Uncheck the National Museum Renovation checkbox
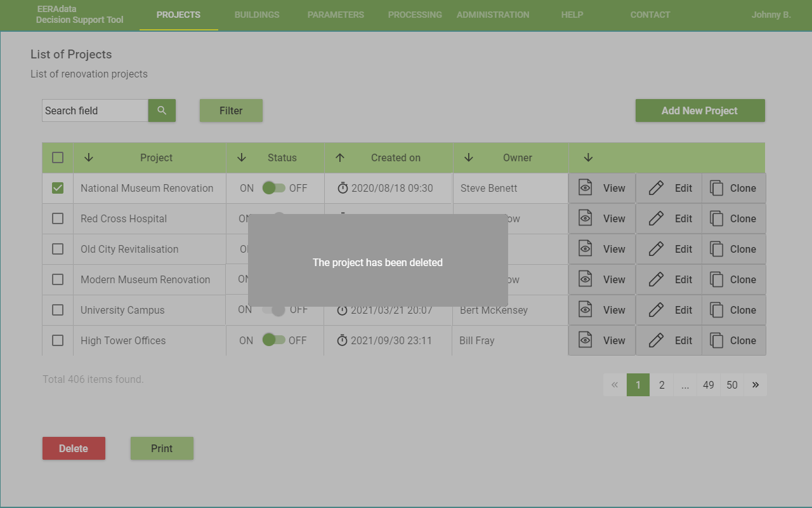812x508 pixels. (58, 188)
